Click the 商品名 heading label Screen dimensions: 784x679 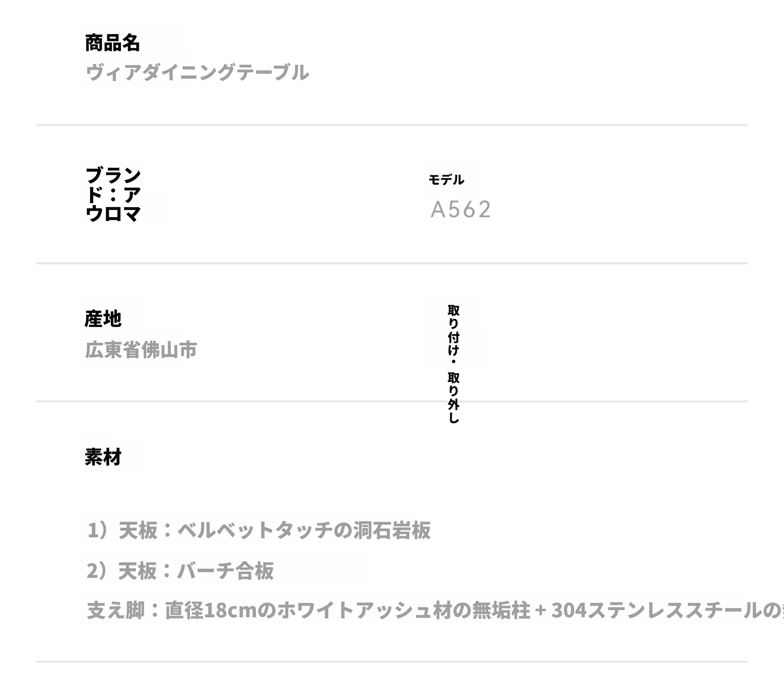coord(112,43)
